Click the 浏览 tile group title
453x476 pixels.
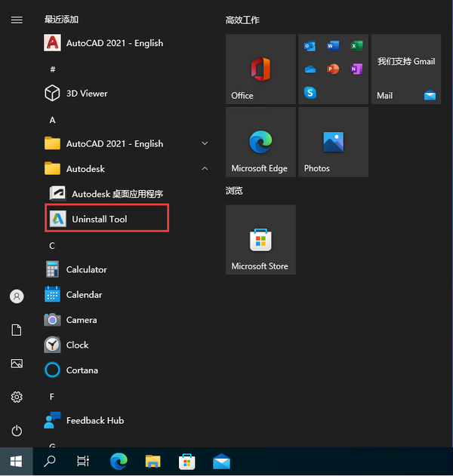tap(234, 191)
